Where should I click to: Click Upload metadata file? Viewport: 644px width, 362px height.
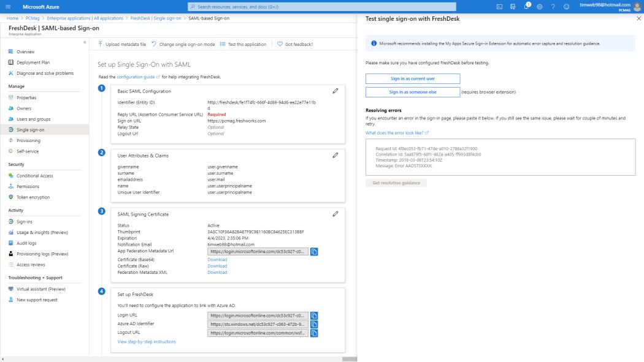[x=122, y=44]
